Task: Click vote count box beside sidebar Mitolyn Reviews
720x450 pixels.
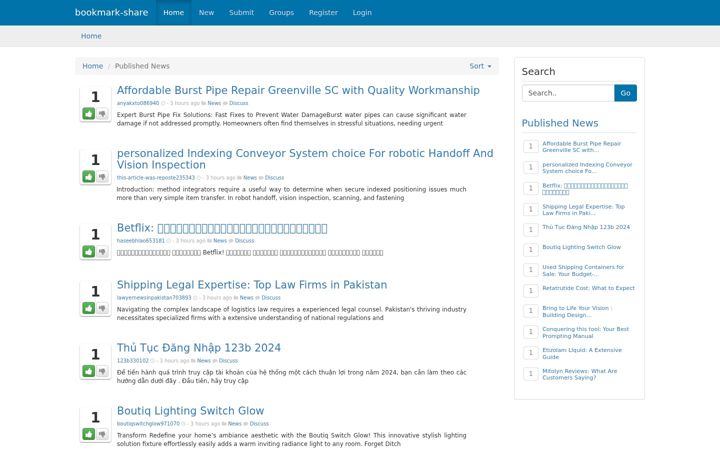Action: (x=530, y=374)
